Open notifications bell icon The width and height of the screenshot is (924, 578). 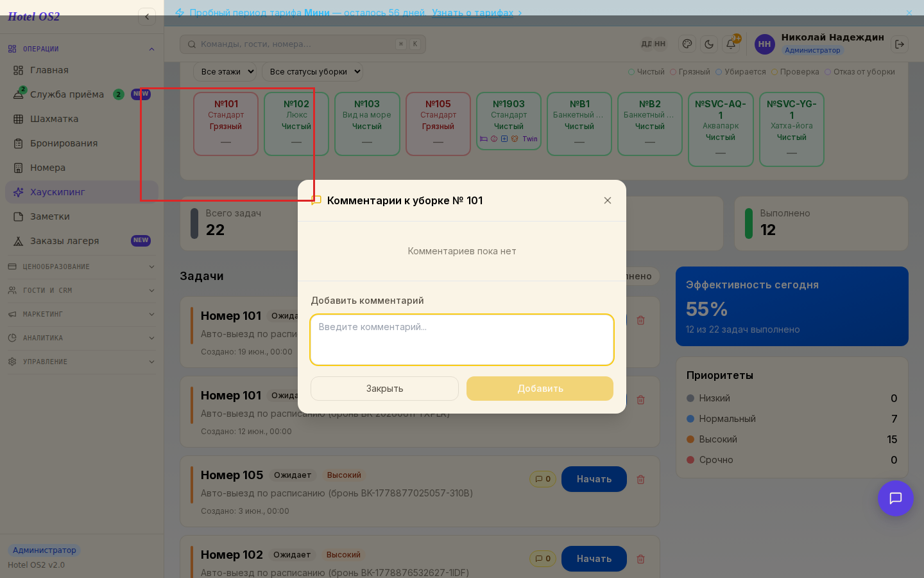pyautogui.click(x=731, y=44)
